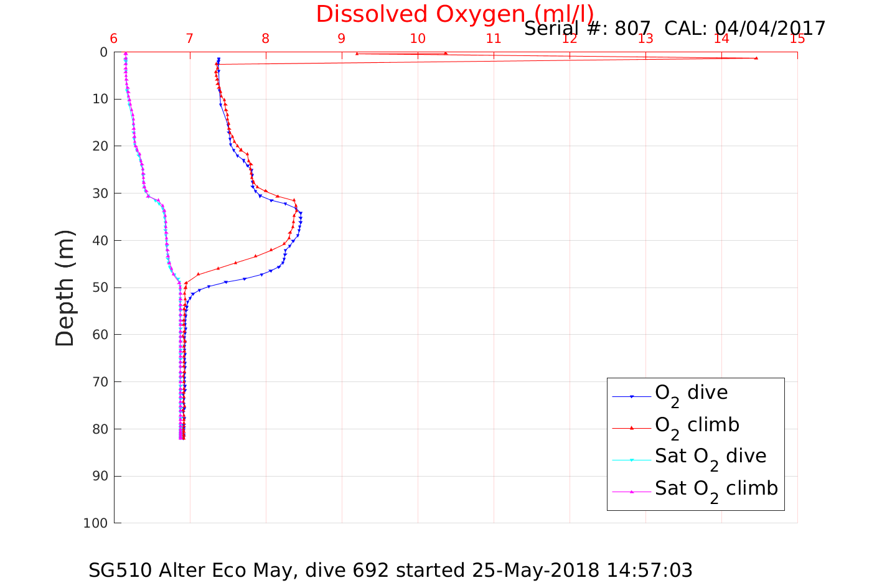Click x-axis tick label 7
The height and width of the screenshot is (588, 882).
point(190,39)
